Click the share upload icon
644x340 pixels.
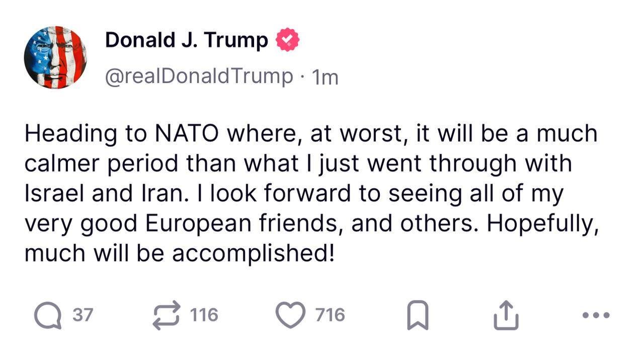(506, 315)
